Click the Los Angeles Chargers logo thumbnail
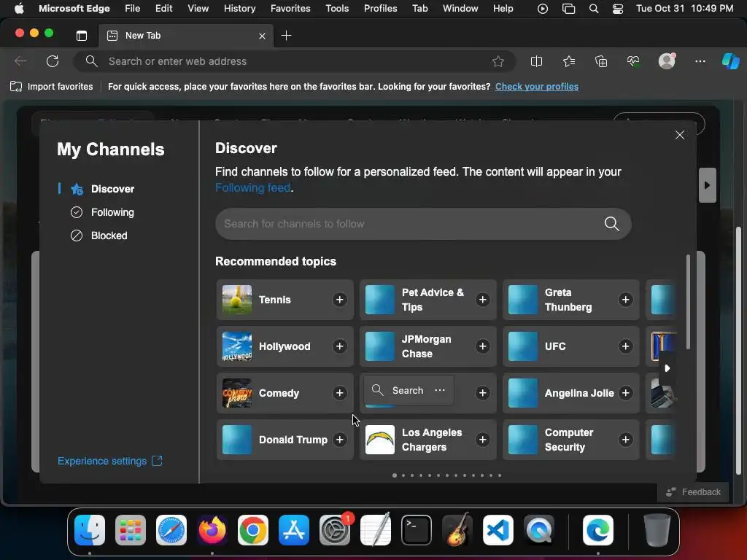 click(379, 440)
